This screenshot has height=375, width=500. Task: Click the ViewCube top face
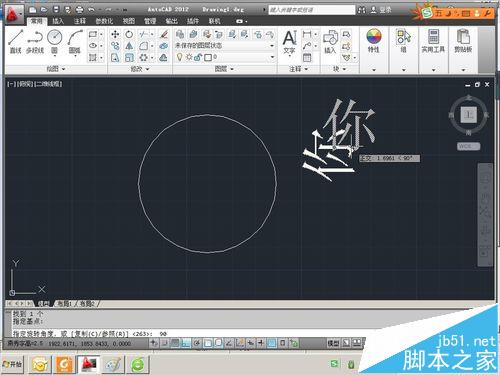click(469, 115)
